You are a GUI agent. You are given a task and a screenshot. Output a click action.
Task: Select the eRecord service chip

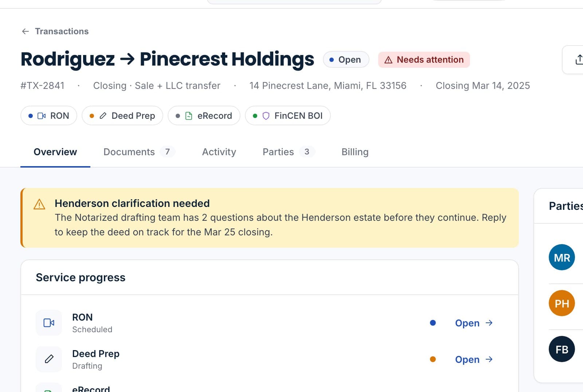pyautogui.click(x=204, y=115)
